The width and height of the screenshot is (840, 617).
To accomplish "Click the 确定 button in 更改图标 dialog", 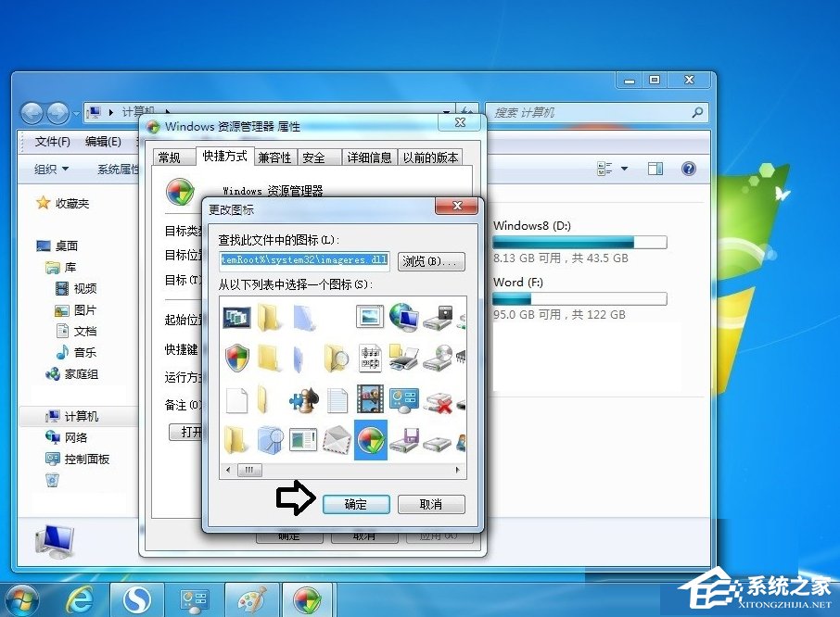I will 356,504.
